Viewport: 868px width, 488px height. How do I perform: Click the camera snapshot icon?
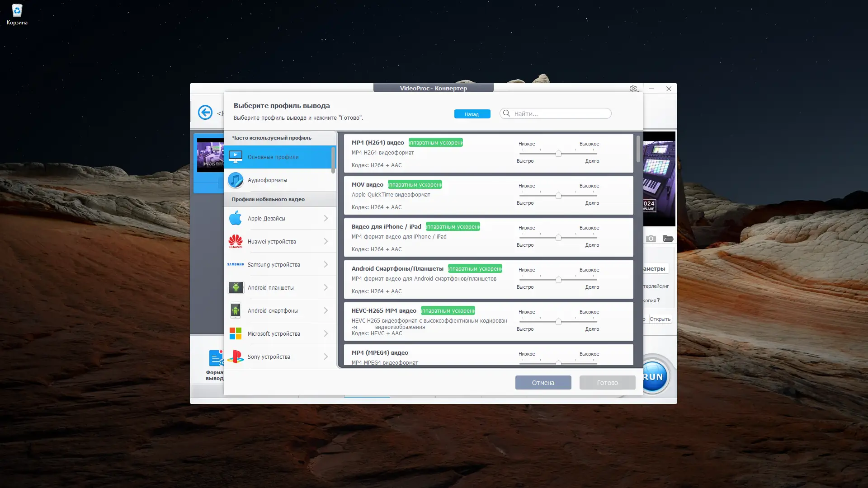651,239
